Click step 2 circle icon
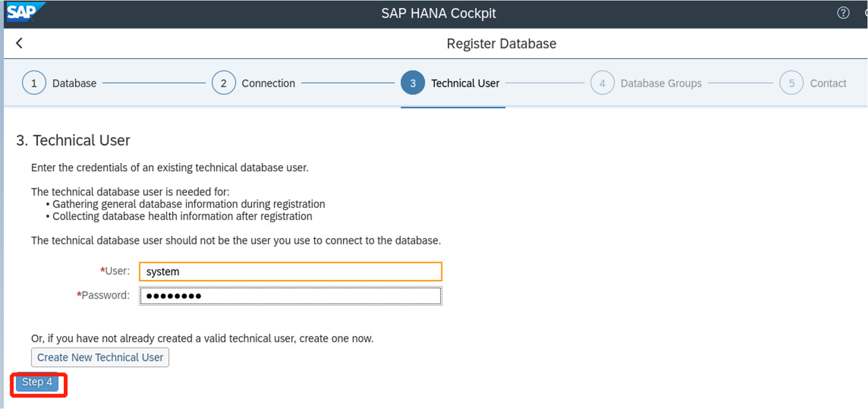The width and height of the screenshot is (868, 409). (224, 83)
